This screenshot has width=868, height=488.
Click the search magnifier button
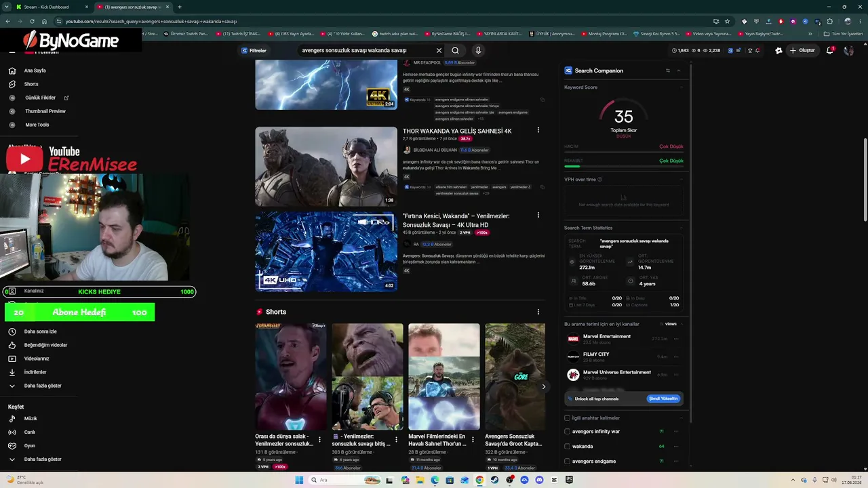[456, 50]
